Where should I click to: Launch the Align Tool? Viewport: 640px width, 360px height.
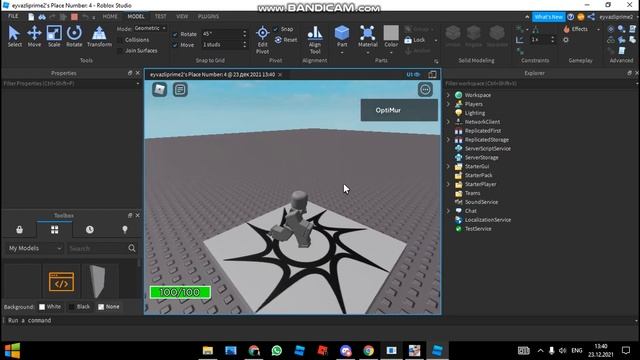[315, 40]
